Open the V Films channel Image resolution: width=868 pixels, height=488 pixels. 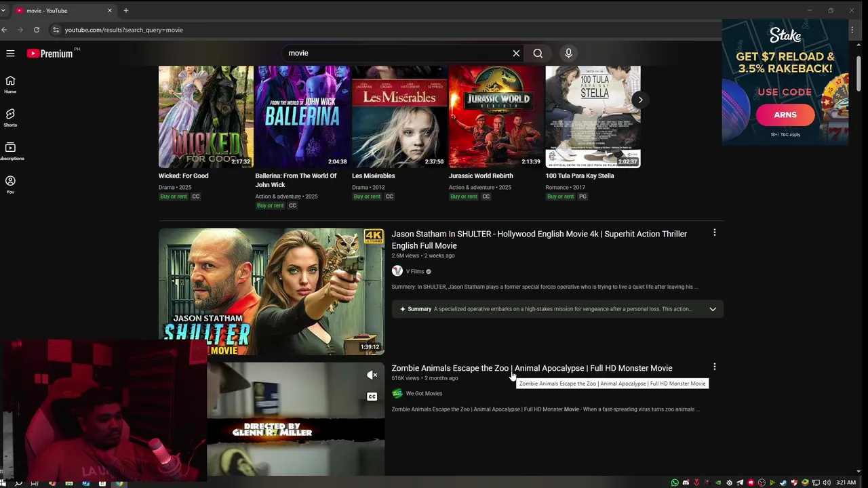point(415,271)
